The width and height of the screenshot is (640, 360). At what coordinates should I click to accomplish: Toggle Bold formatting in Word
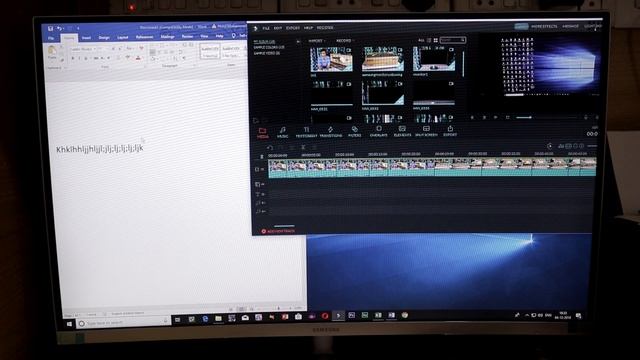coord(73,58)
